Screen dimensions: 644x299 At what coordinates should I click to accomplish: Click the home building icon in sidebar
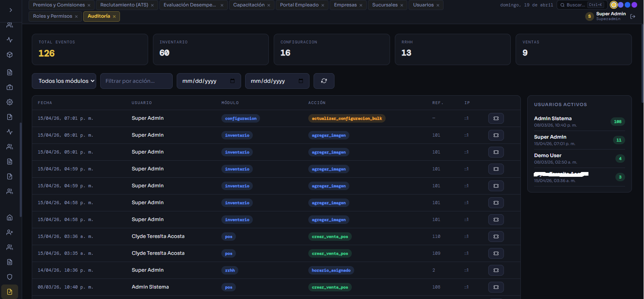(x=10, y=217)
